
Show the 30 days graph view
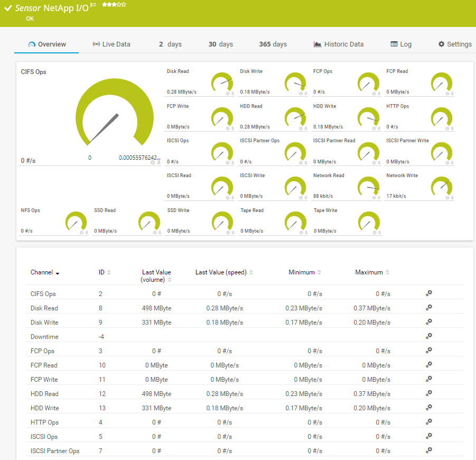tap(220, 44)
